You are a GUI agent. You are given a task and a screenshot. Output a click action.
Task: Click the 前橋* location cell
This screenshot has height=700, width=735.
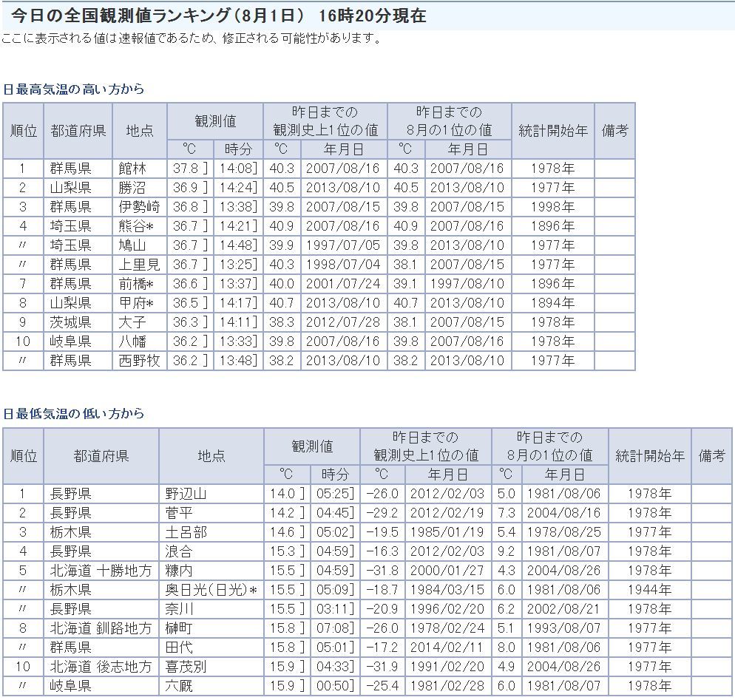pyautogui.click(x=136, y=284)
